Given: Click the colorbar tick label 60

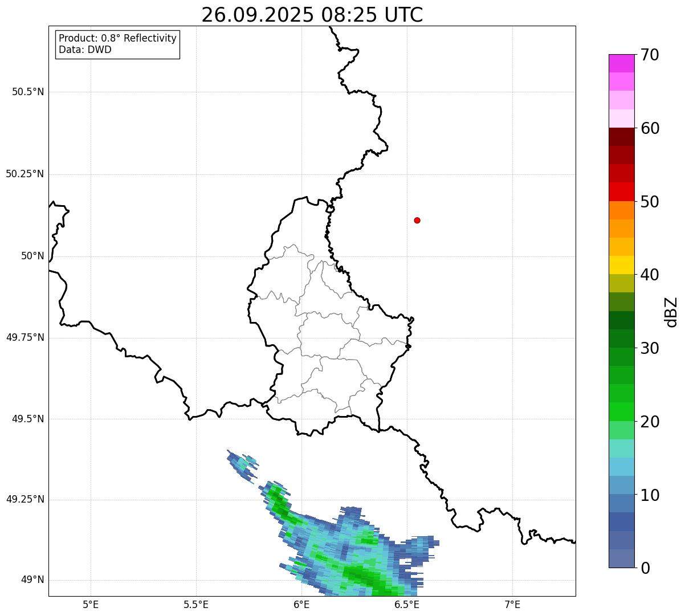Looking at the screenshot, I should pyautogui.click(x=650, y=128).
